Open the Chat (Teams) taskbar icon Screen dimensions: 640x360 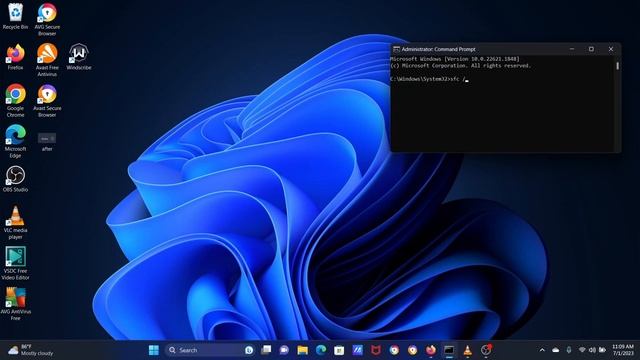284,350
